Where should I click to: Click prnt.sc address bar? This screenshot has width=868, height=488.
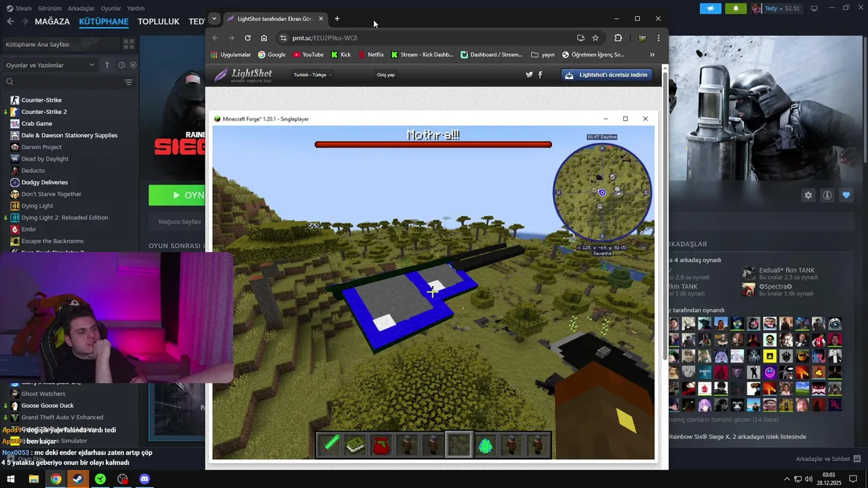(427, 38)
